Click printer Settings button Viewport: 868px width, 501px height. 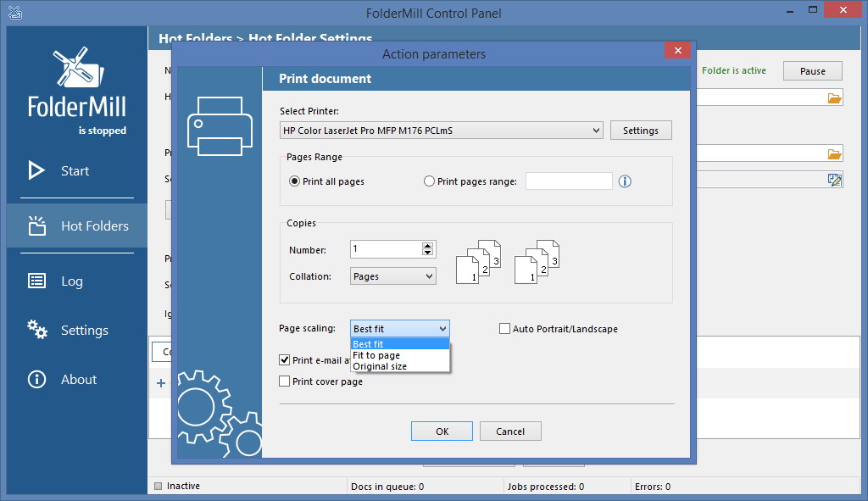[641, 131]
